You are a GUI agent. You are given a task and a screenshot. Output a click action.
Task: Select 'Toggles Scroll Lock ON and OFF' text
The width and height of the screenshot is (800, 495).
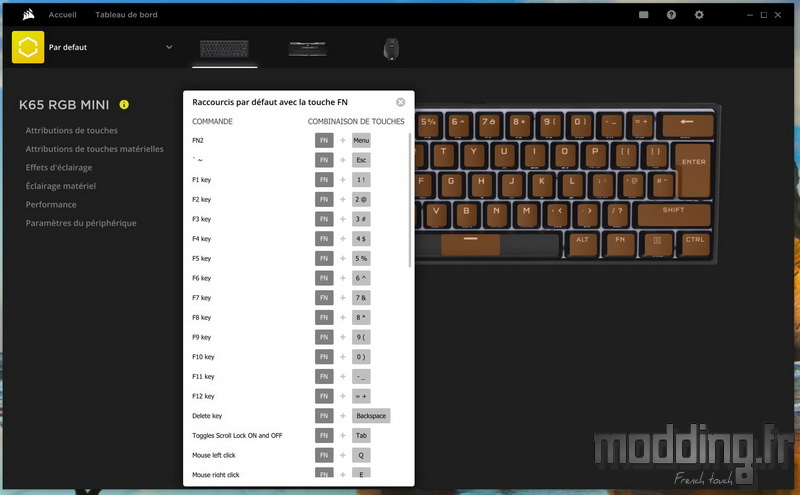click(x=237, y=436)
